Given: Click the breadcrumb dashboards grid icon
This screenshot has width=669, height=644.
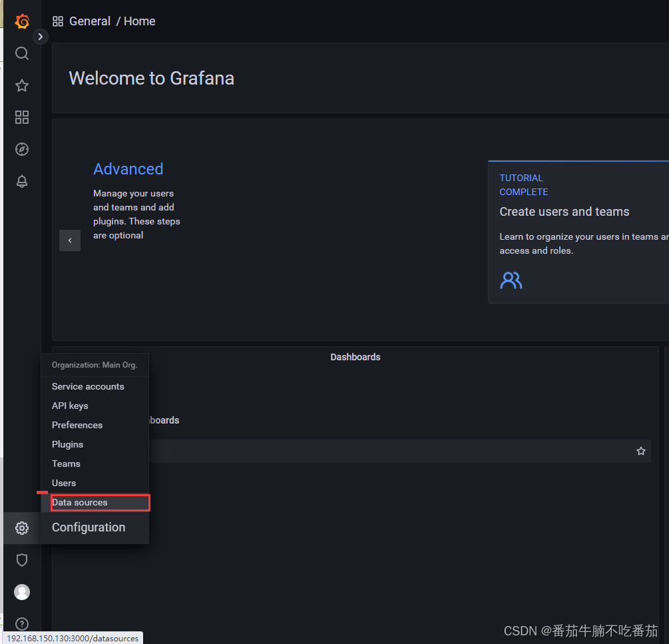Looking at the screenshot, I should [x=58, y=21].
